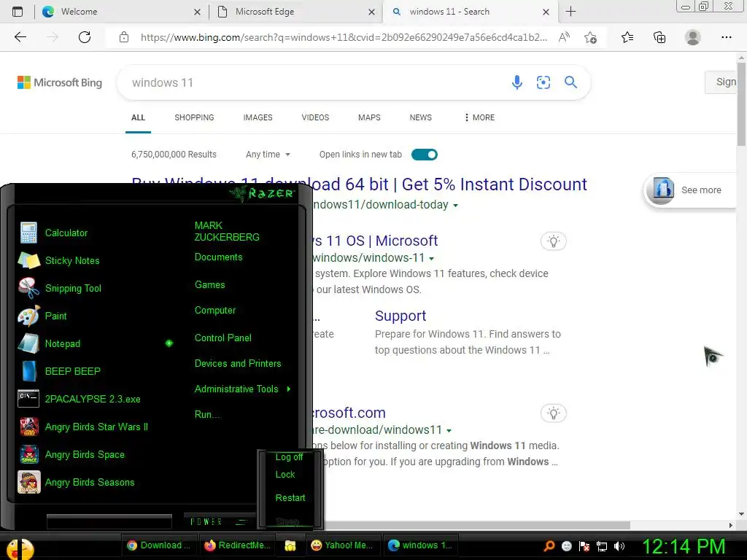
Task: Choose Restart in the power menu
Action: tap(290, 497)
